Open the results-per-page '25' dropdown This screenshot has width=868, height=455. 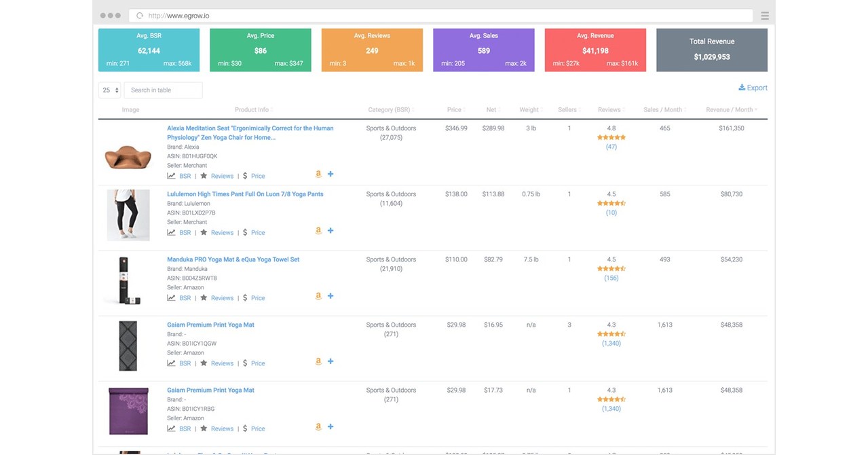pyautogui.click(x=109, y=90)
